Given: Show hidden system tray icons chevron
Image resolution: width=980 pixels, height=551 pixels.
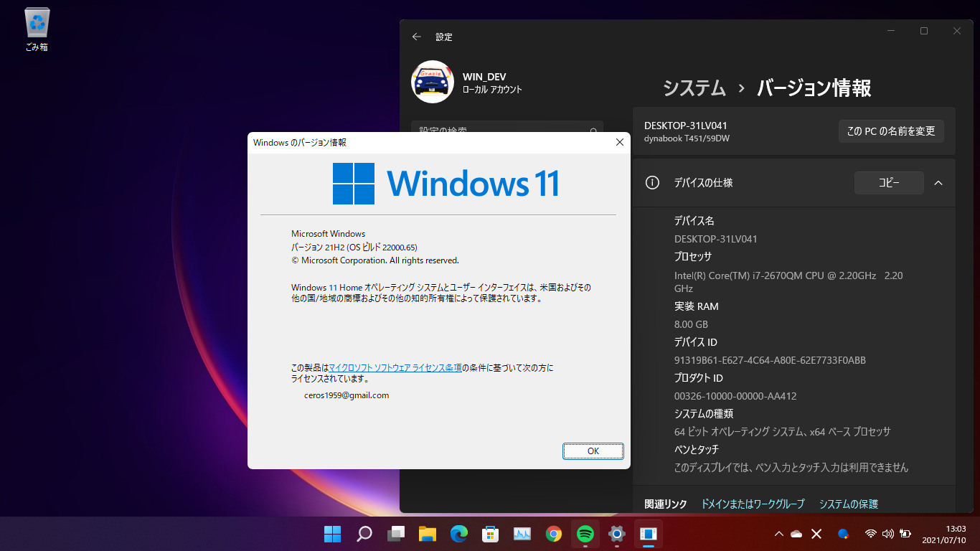Looking at the screenshot, I should tap(778, 534).
